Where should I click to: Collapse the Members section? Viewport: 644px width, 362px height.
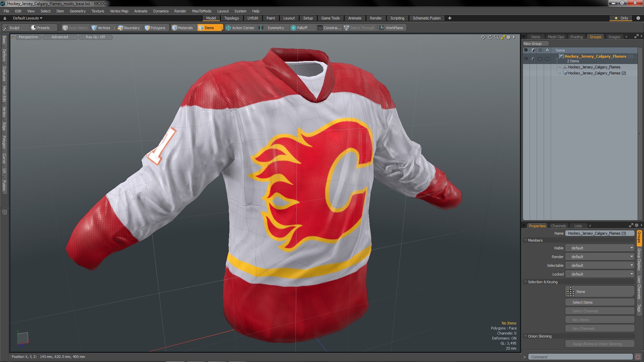[x=526, y=240]
